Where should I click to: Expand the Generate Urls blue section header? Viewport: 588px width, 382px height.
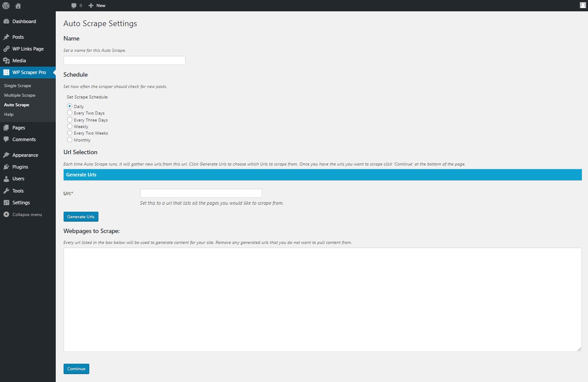[322, 175]
